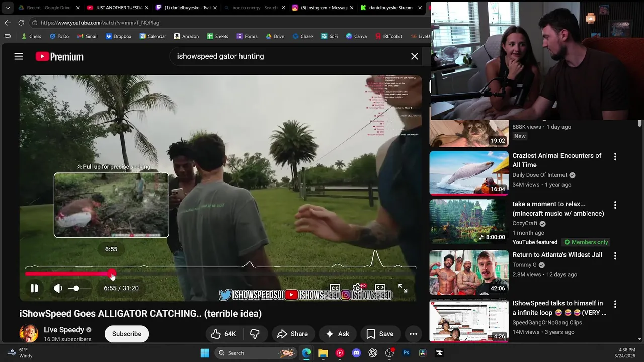
Task: Save the video to a playlist
Action: click(x=380, y=334)
